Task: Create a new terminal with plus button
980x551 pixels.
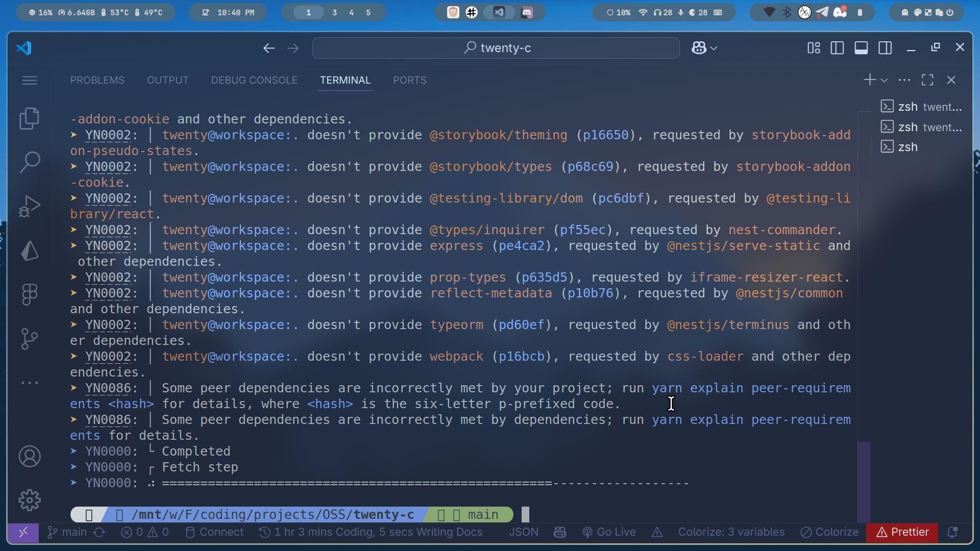Action: [x=870, y=80]
